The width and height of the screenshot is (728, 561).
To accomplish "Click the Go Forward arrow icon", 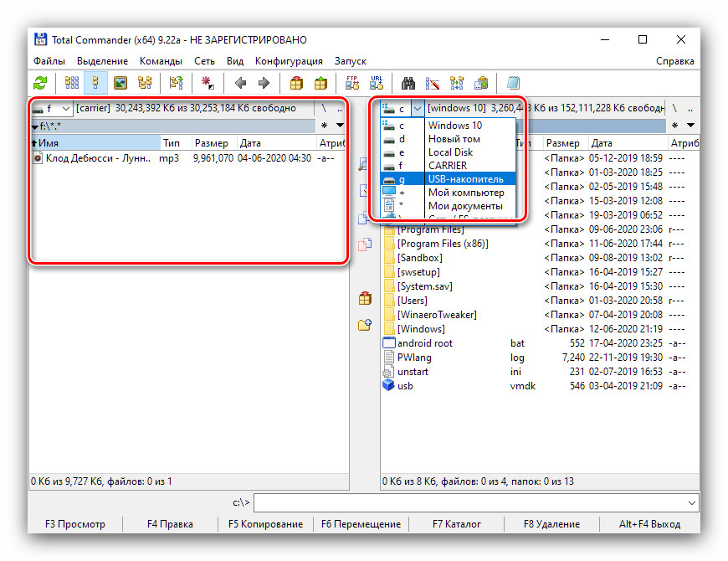I will point(264,83).
